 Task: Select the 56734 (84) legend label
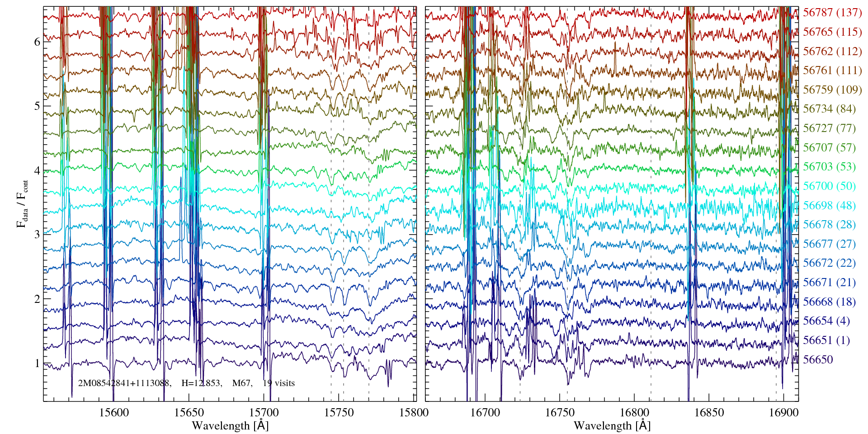829,109
